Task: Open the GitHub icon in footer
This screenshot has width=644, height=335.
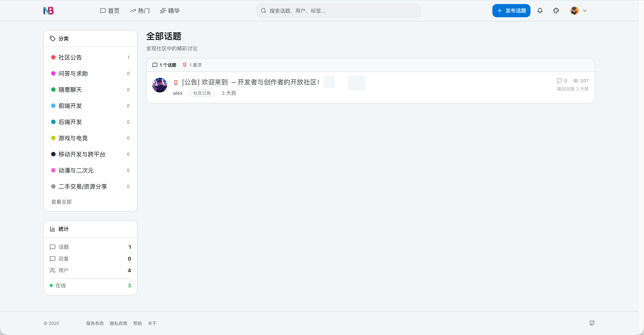Action: point(592,323)
